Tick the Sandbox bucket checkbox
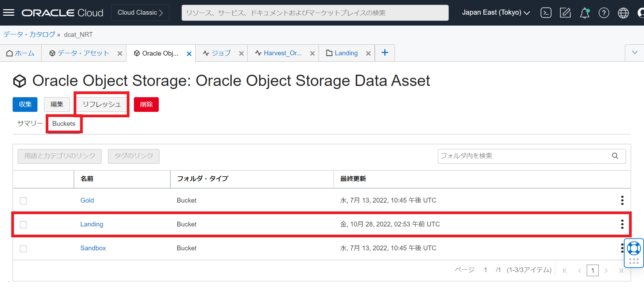 [x=23, y=248]
